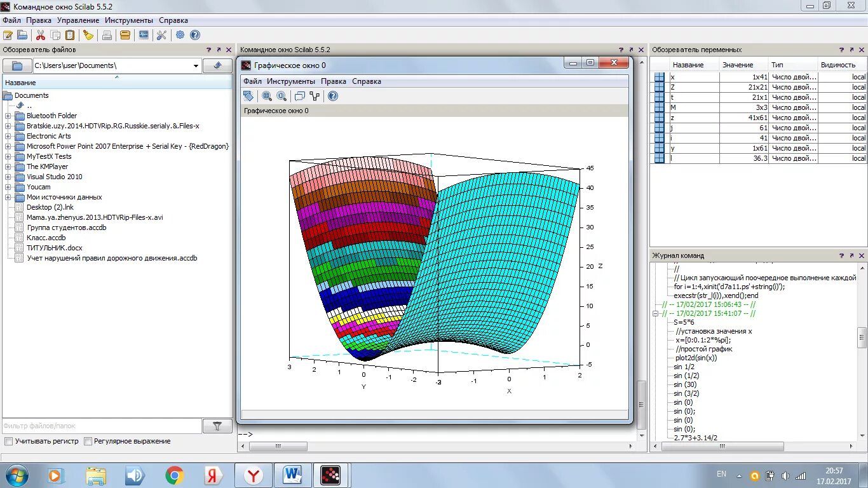Open the main 'Управление' menu
This screenshot has height=488, width=868.
[78, 20]
